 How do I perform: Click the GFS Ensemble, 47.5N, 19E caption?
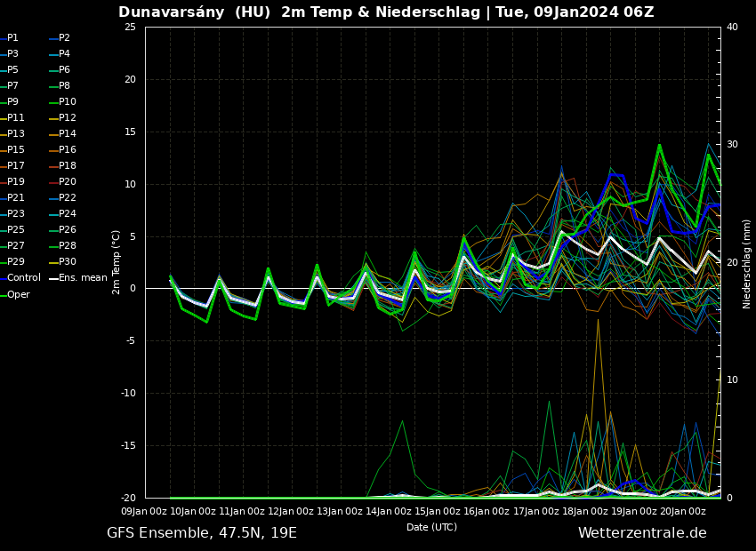tap(202, 533)
